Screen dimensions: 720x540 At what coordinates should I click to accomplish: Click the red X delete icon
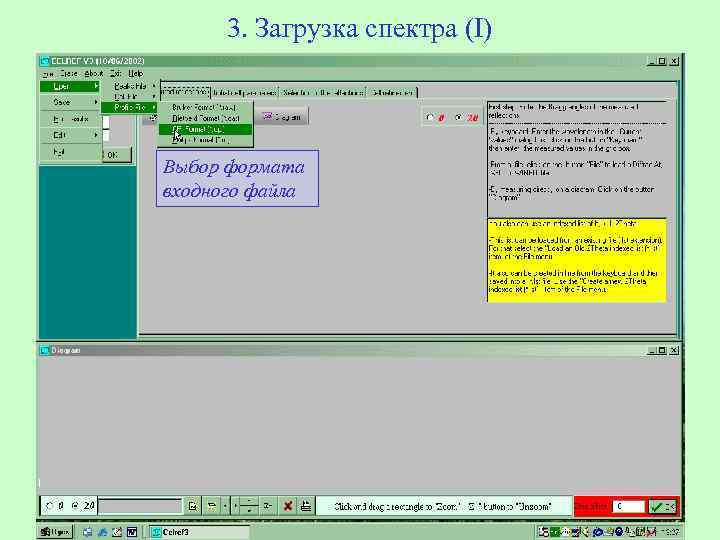288,506
